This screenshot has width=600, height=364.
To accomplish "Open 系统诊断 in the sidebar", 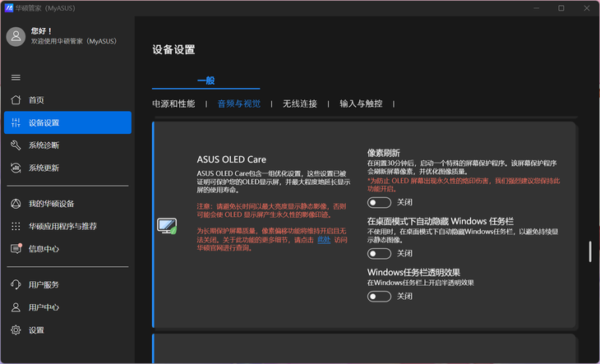I will pos(67,145).
